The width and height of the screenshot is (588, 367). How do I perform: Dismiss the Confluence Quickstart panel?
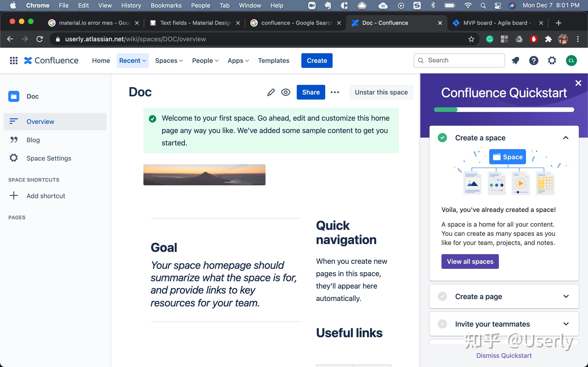(504, 355)
